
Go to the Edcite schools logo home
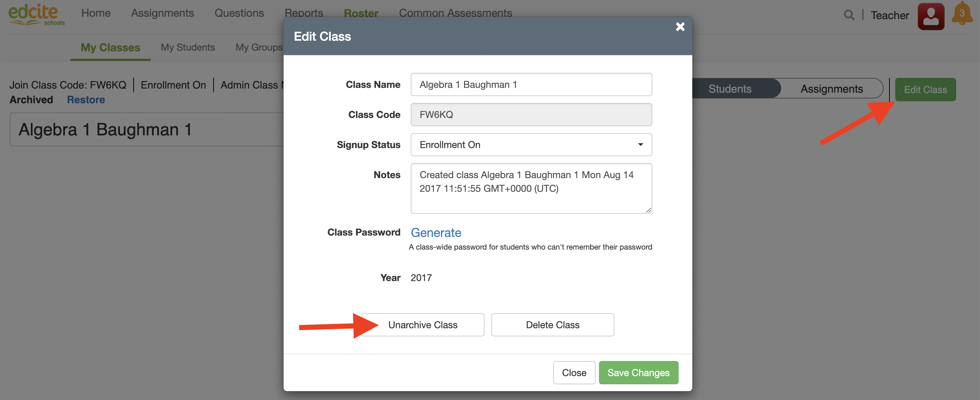click(x=36, y=14)
